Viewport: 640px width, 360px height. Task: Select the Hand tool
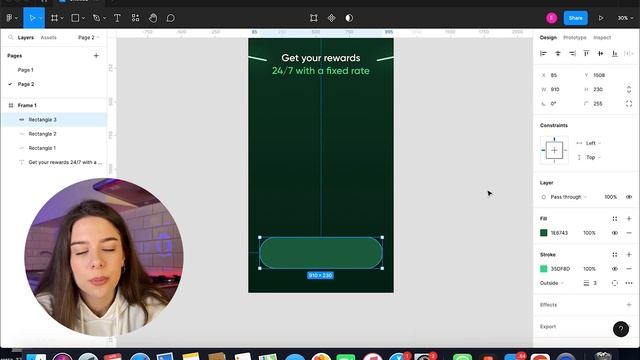tap(153, 18)
